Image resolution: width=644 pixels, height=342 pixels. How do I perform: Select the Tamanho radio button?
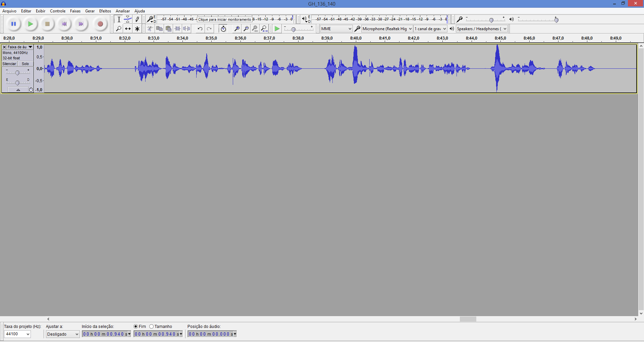[x=152, y=327]
